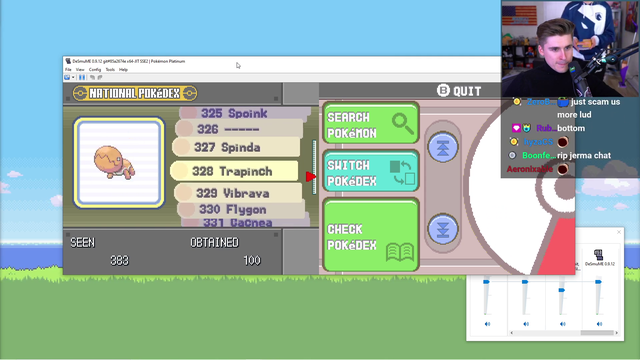Screen dimensions: 640x360
Task: Open the Help menu in DeSmuME
Action: point(123,70)
